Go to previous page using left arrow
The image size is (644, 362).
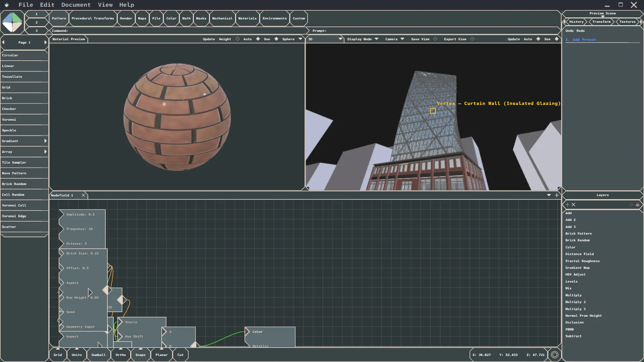pyautogui.click(x=3, y=42)
